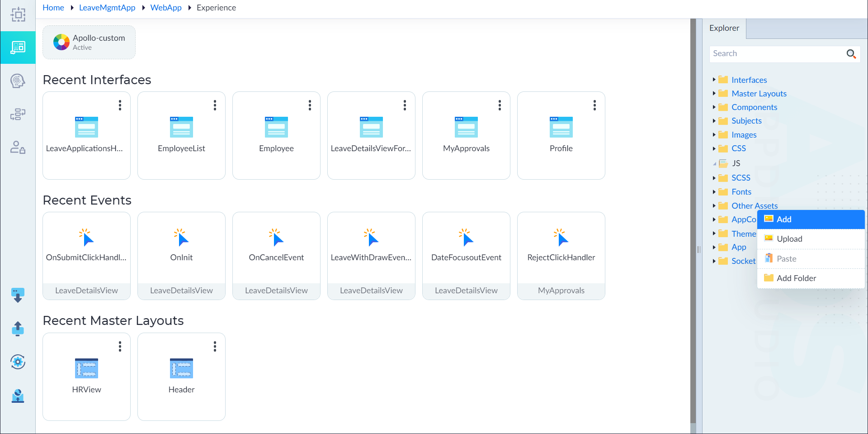The width and height of the screenshot is (868, 434).
Task: Open options menu for LeaveDetailsViewFor... card
Action: point(405,105)
